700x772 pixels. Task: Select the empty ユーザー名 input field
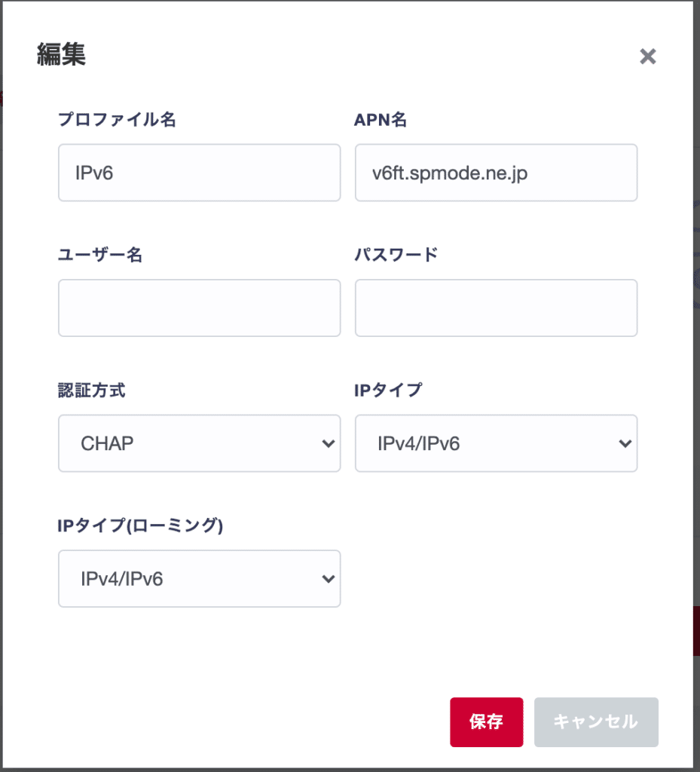[x=199, y=308]
